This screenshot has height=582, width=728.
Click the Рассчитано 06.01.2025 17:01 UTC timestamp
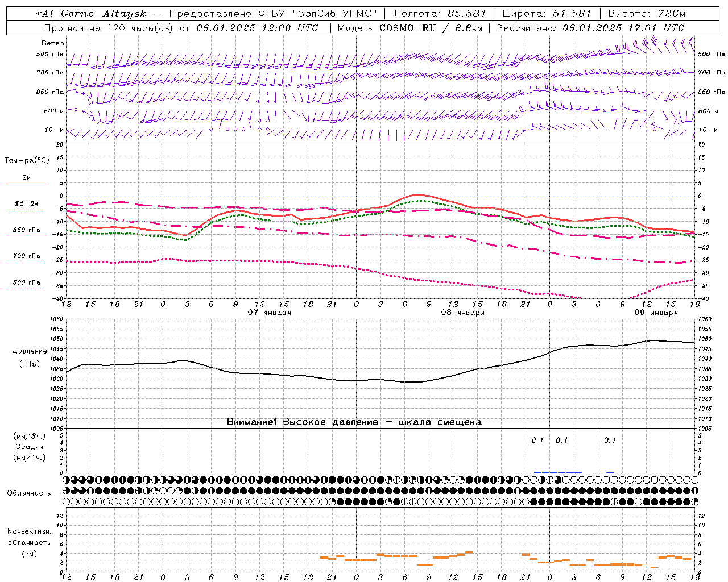[590, 27]
